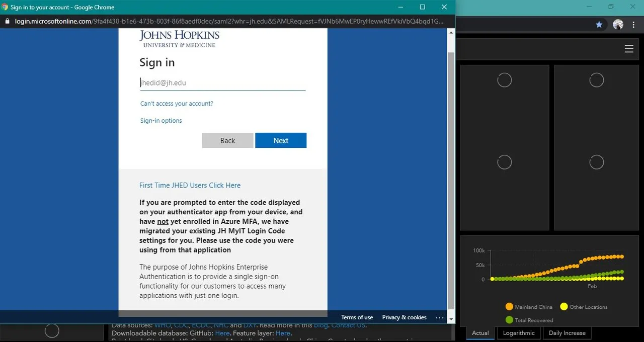Close the sign-in Chrome window
644x342 pixels.
coord(444,7)
